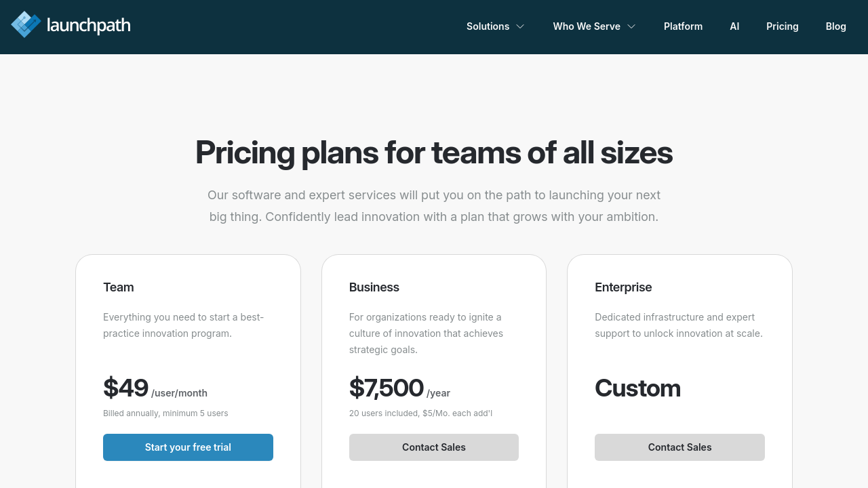Open the Who We Serve menu
Screen dimensions: 868x488
tap(587, 26)
